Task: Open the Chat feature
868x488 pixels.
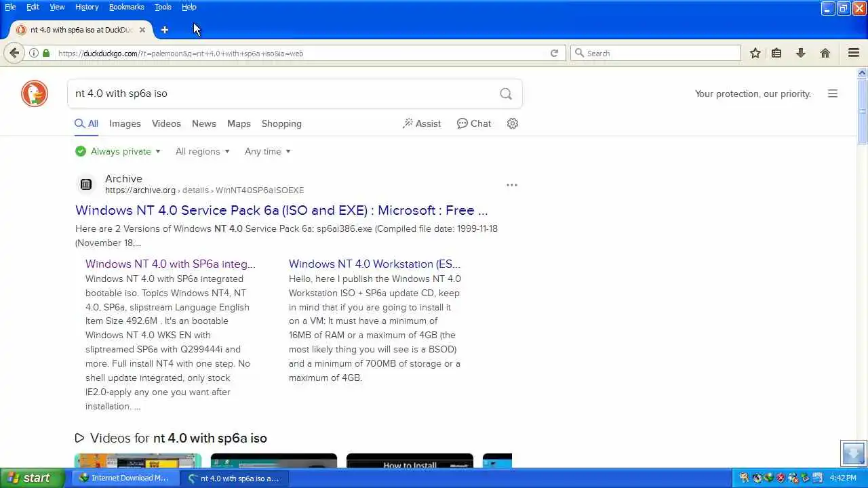Action: click(474, 123)
